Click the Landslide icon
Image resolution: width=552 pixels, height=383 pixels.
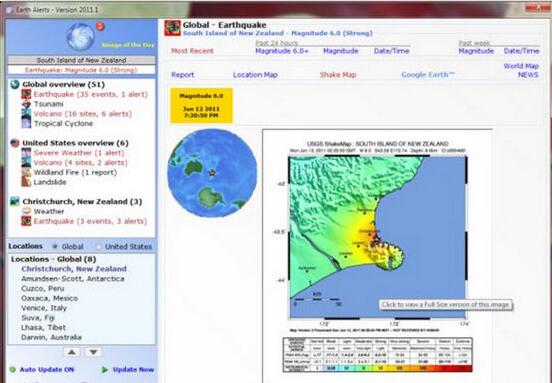[26, 182]
